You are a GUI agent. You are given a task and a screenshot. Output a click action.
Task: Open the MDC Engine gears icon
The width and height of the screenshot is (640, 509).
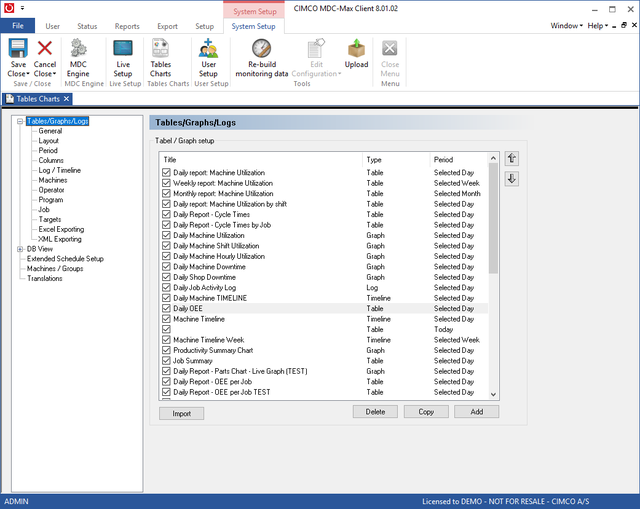[78, 48]
